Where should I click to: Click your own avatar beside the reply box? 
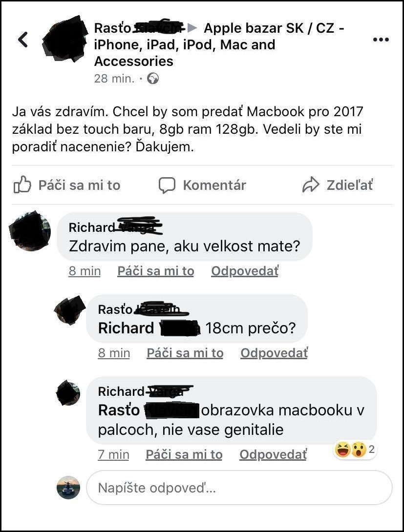coord(68,487)
